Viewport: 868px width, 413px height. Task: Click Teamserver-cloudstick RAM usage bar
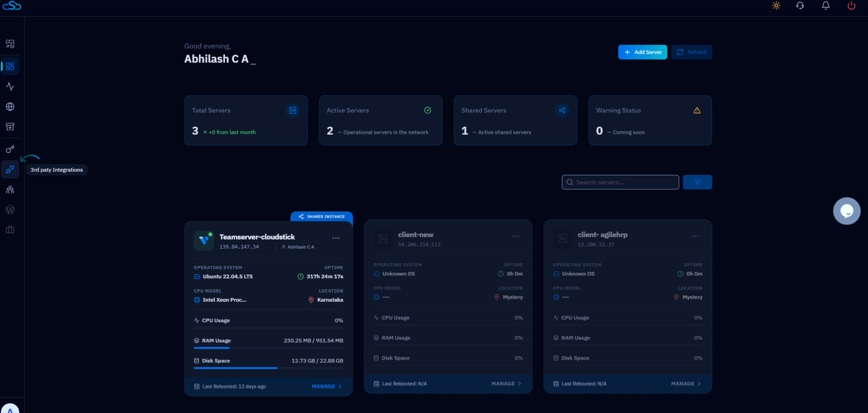tap(268, 348)
